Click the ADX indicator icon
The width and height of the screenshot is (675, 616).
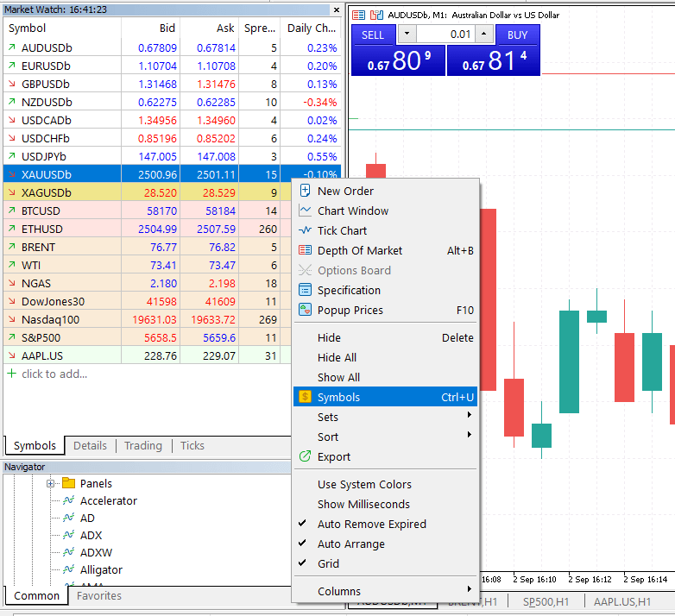pyautogui.click(x=68, y=535)
